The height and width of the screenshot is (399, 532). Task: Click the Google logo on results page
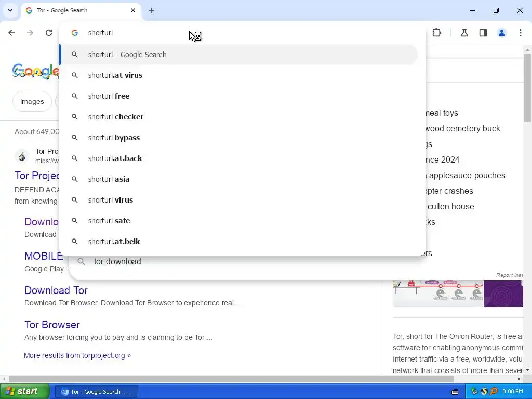click(36, 71)
